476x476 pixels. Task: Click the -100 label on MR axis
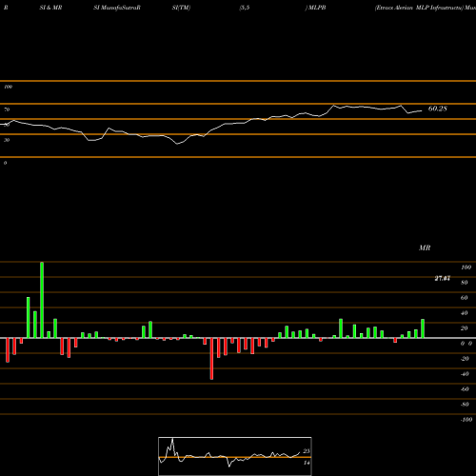466,420
